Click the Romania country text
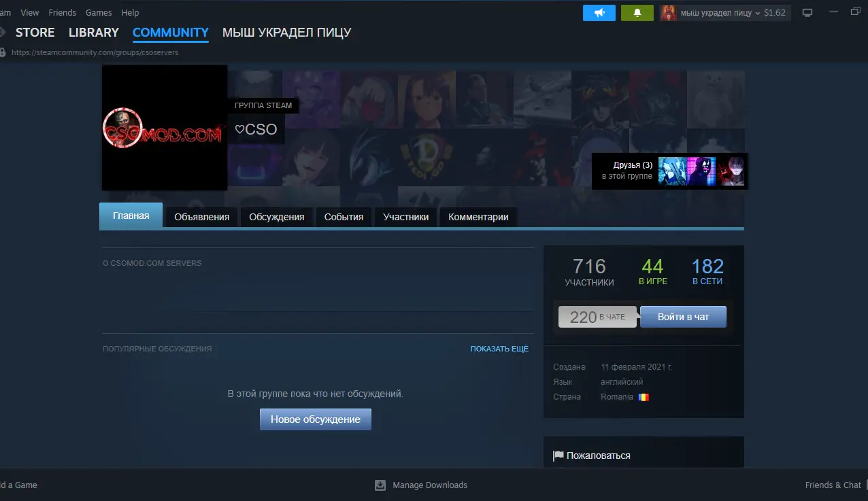Viewport: 868px width, 501px height. tap(617, 397)
